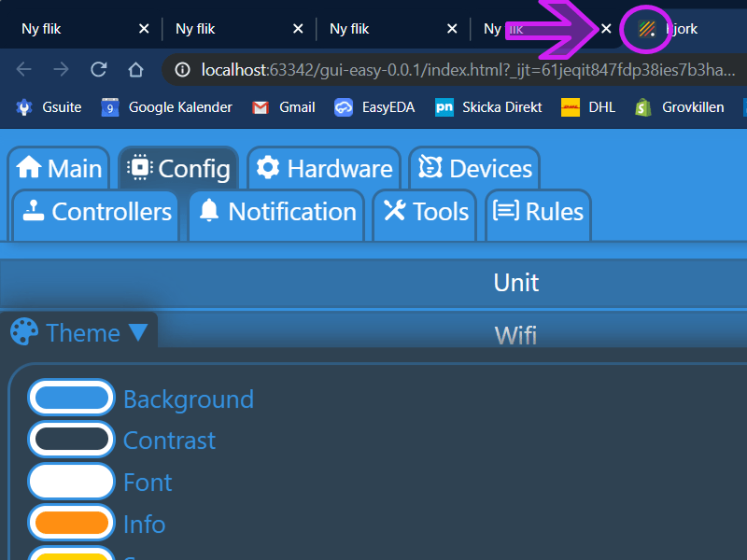Open the EasyEDA bookmark
The width and height of the screenshot is (747, 560).
pyautogui.click(x=374, y=107)
